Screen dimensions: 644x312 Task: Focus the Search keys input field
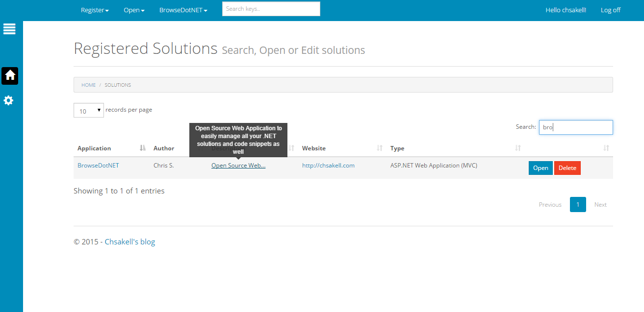coord(271,9)
